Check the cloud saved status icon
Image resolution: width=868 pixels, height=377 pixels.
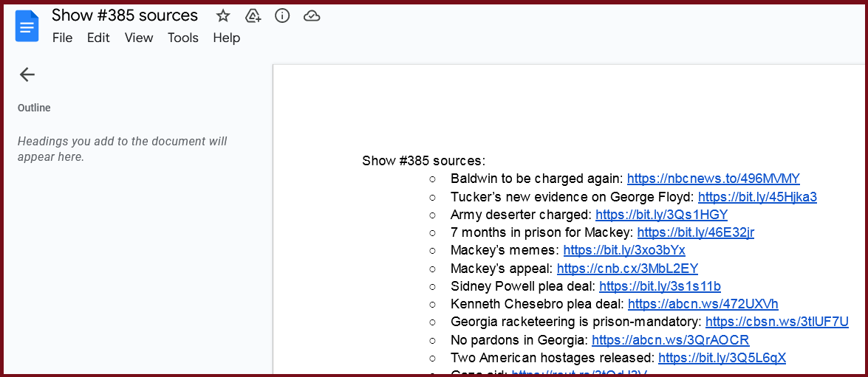[x=312, y=16]
